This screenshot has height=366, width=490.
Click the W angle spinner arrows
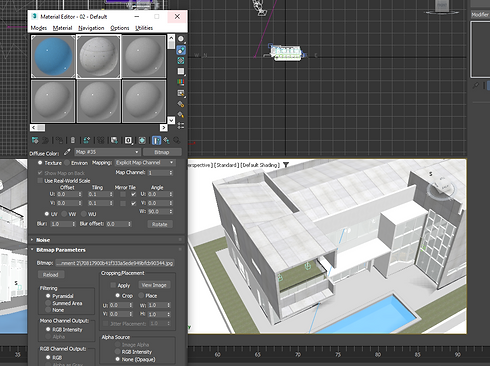(x=171, y=212)
